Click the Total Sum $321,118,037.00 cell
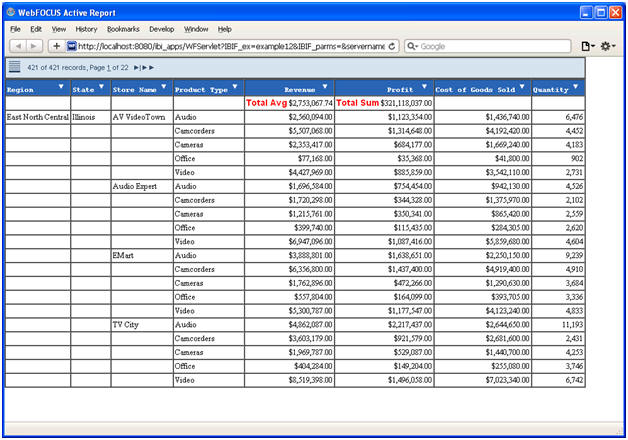The image size is (628, 440). click(384, 103)
